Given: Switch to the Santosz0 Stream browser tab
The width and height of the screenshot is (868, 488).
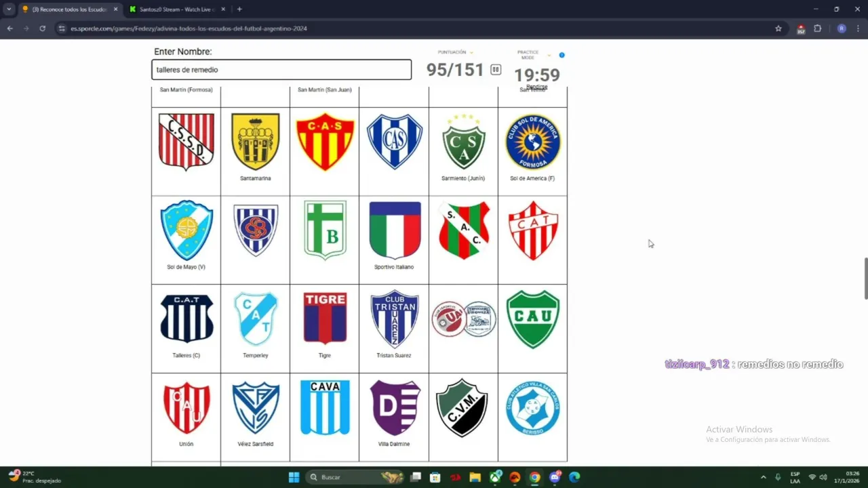Looking at the screenshot, I should (x=176, y=9).
